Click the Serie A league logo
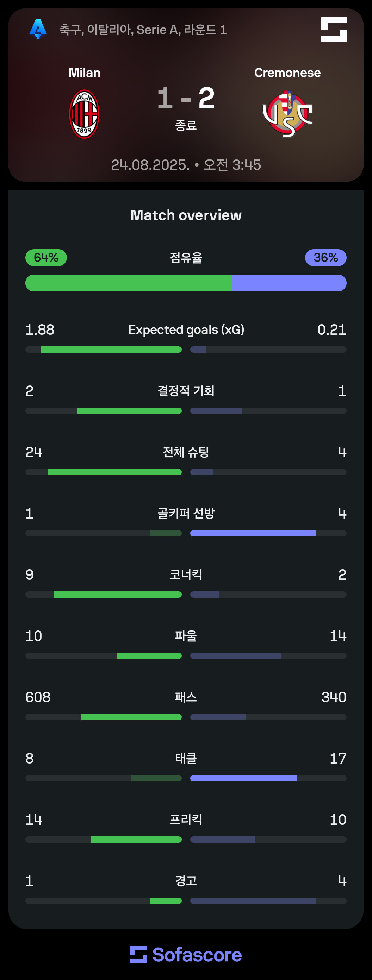Screen dimensions: 372x980 coord(38,29)
